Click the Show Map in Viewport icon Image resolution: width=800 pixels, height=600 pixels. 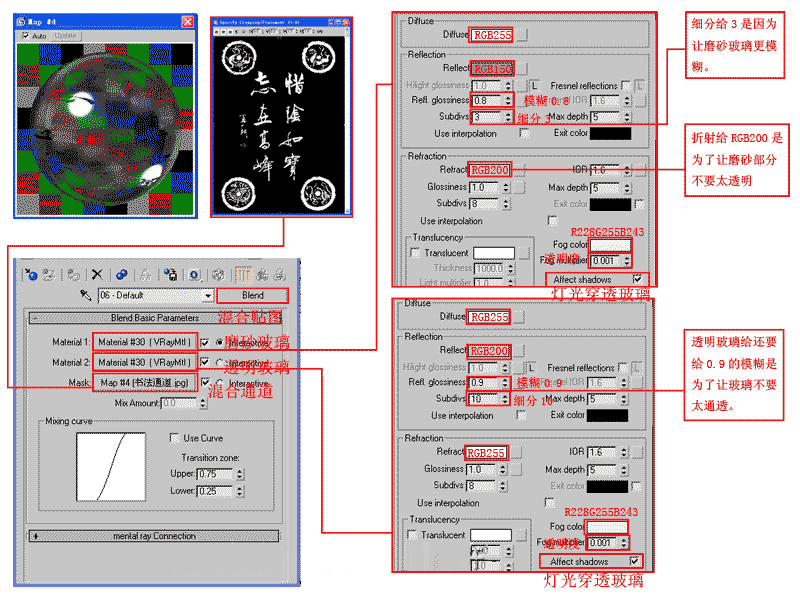coord(218,275)
